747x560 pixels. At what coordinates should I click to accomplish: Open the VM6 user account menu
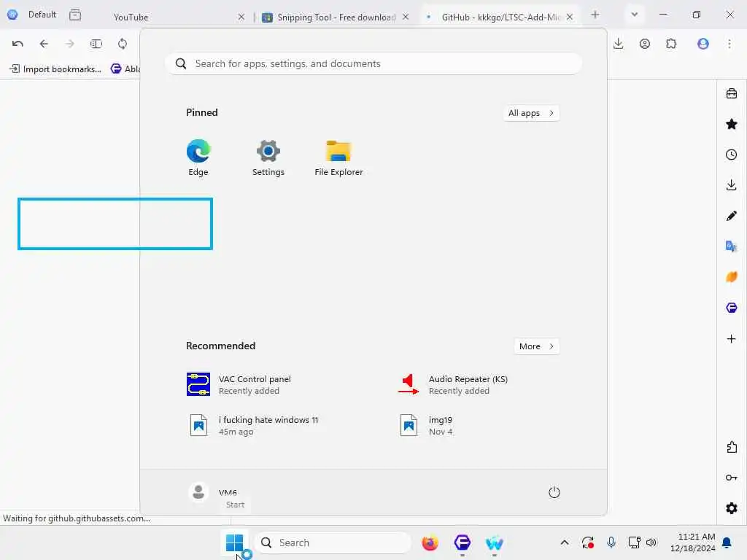(x=212, y=492)
